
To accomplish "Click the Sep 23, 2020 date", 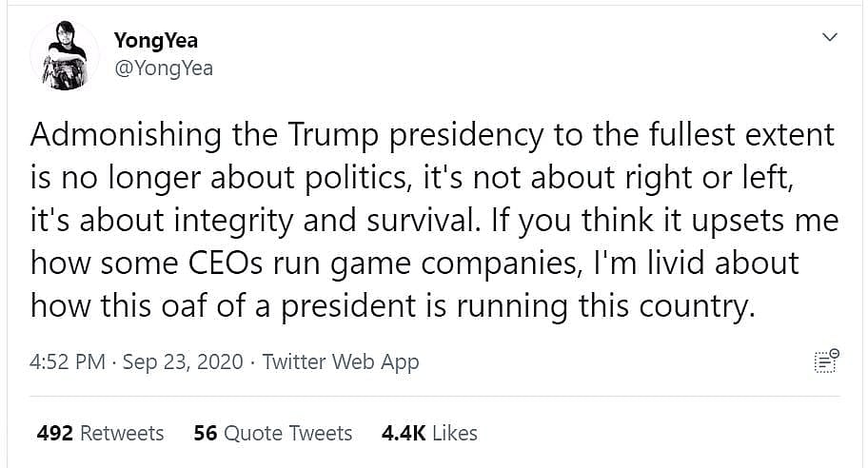I will tap(184, 361).
